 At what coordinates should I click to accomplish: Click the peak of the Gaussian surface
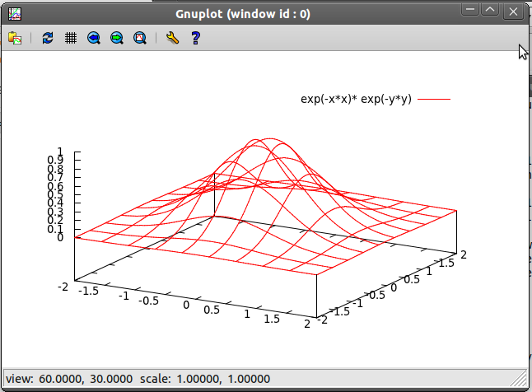(270, 139)
